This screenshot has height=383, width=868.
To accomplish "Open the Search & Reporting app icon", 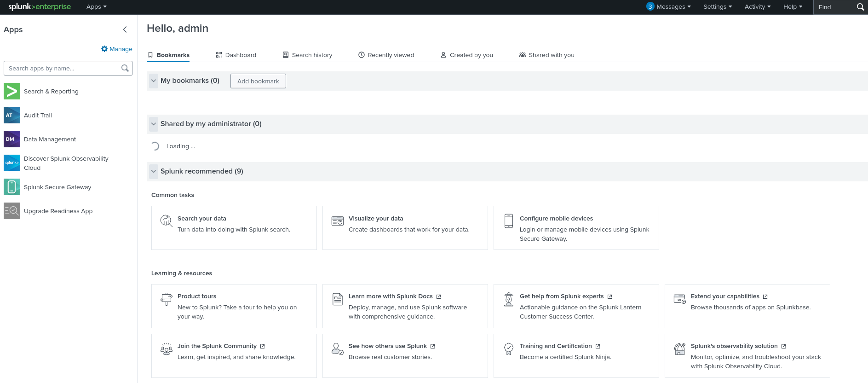I will coord(12,91).
